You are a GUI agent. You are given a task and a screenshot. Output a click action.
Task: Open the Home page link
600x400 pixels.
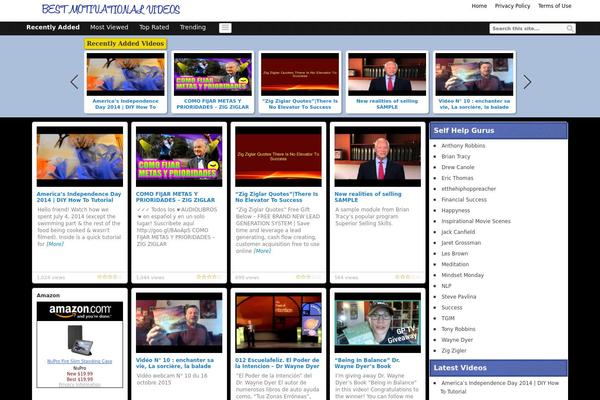coord(479,6)
